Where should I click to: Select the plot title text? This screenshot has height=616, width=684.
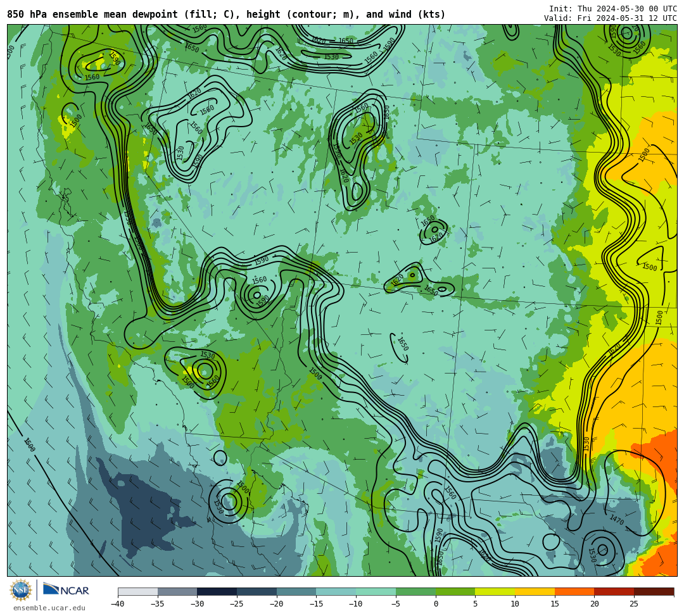pos(226,15)
